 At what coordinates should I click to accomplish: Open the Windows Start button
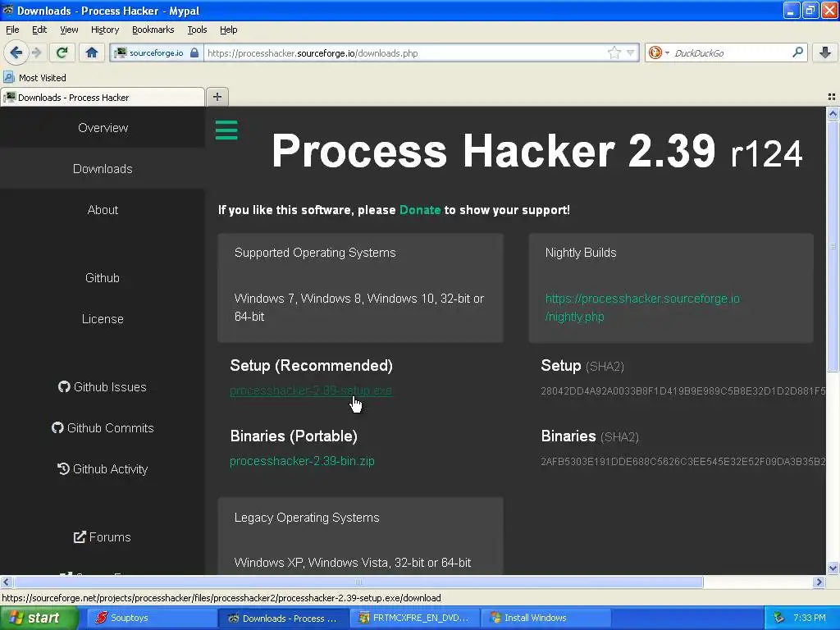coord(39,618)
